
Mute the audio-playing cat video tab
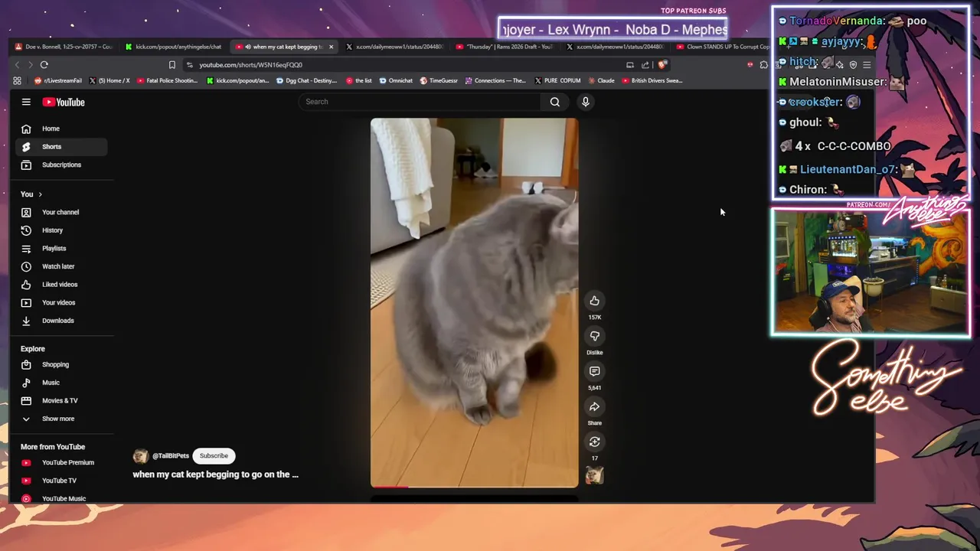(x=248, y=47)
